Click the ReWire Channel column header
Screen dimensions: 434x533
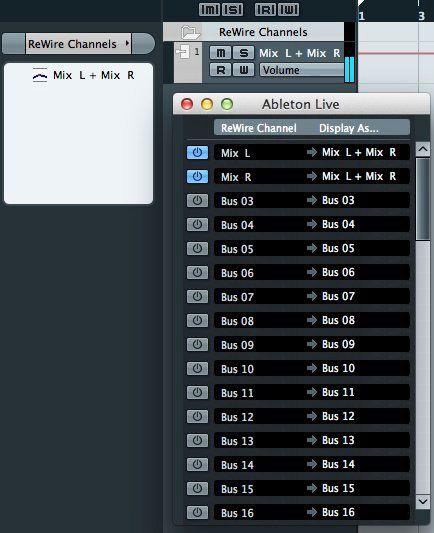[259, 128]
